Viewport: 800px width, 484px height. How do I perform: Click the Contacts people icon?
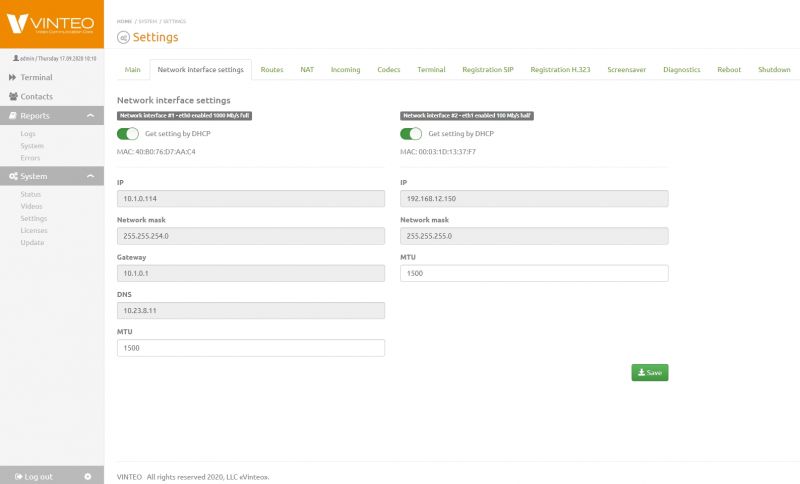(13, 96)
